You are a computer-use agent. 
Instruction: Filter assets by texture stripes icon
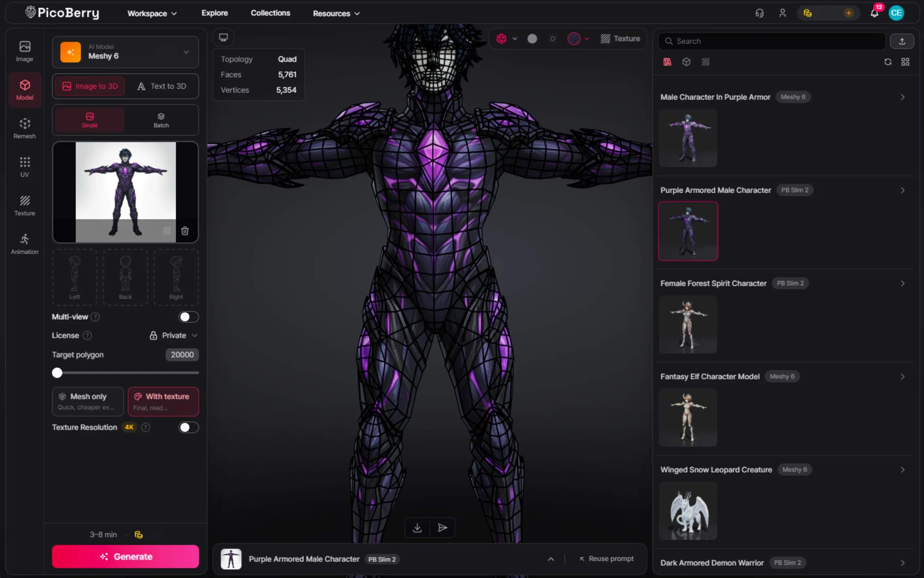pyautogui.click(x=705, y=62)
